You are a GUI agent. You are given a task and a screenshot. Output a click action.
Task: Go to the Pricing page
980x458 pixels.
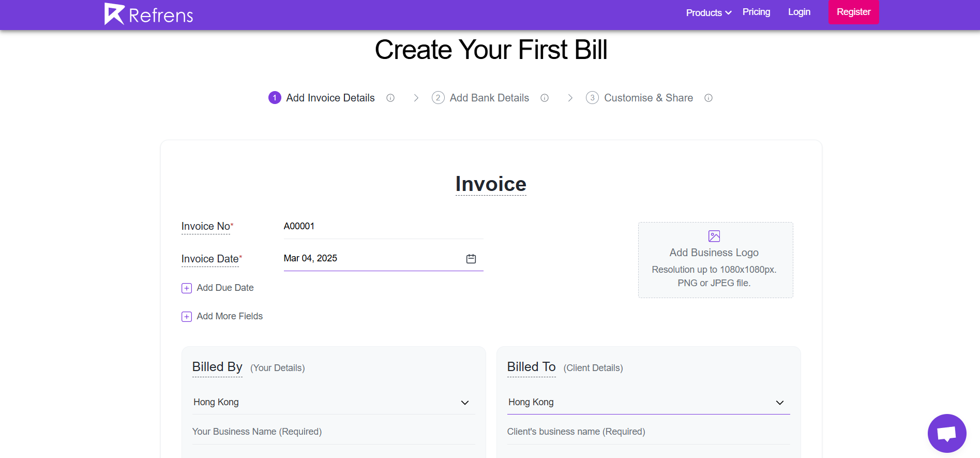pos(756,12)
